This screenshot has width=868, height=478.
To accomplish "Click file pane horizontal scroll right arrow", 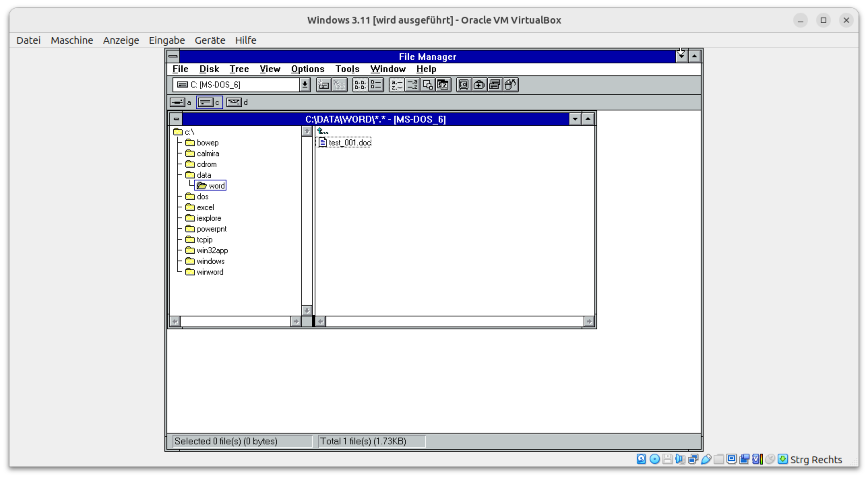I will (589, 322).
